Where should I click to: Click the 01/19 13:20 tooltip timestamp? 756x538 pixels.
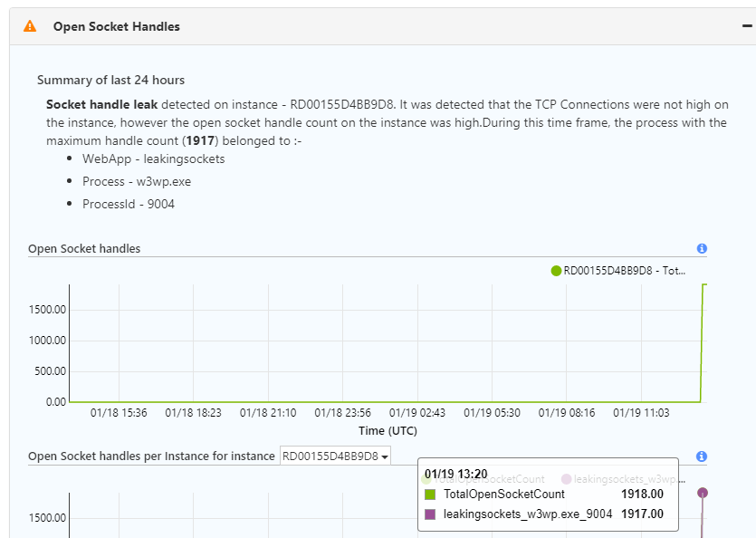tap(455, 474)
